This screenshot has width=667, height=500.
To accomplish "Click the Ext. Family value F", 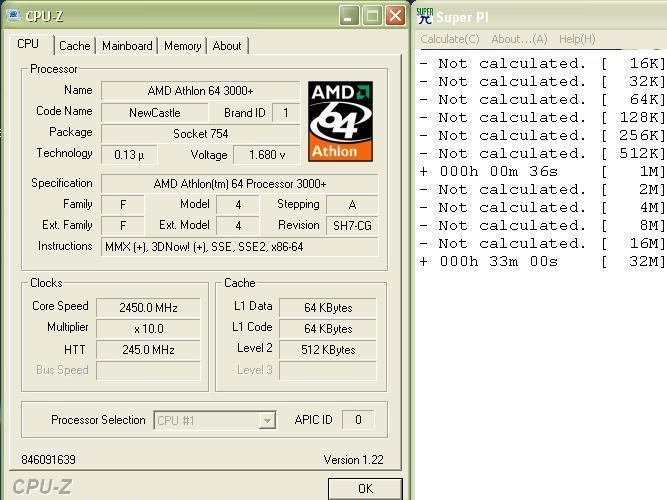I will pyautogui.click(x=123, y=226).
